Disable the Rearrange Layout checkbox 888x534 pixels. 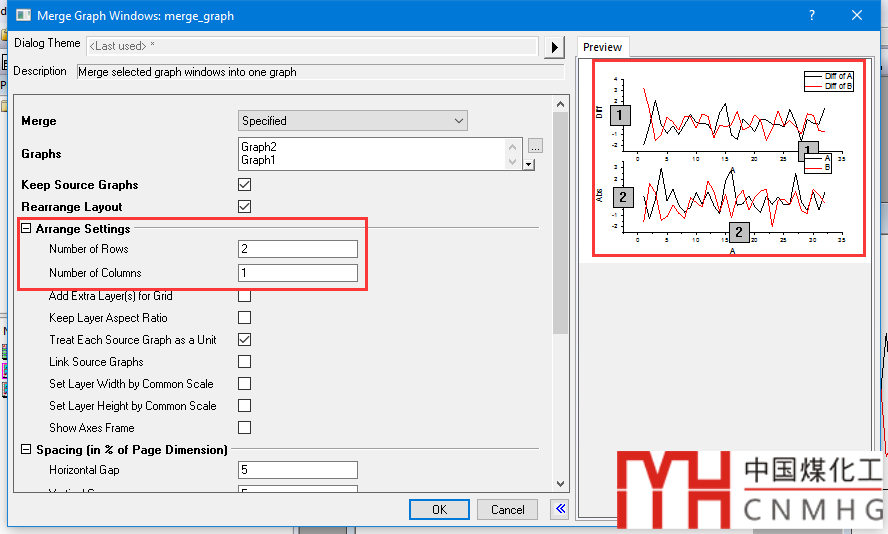click(x=245, y=207)
